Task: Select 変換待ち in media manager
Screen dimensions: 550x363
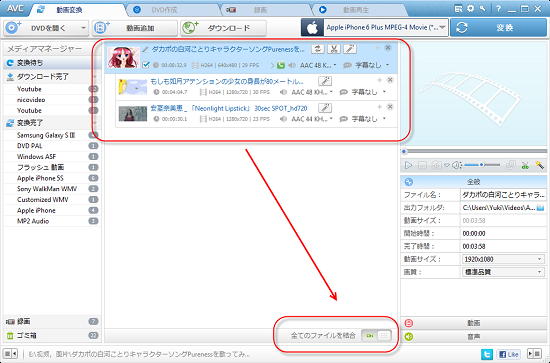Action: coord(52,63)
